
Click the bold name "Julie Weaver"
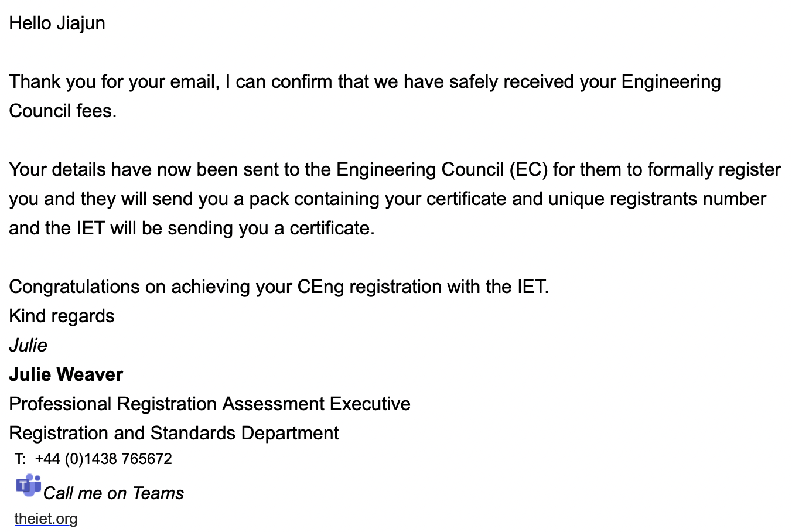click(x=66, y=374)
